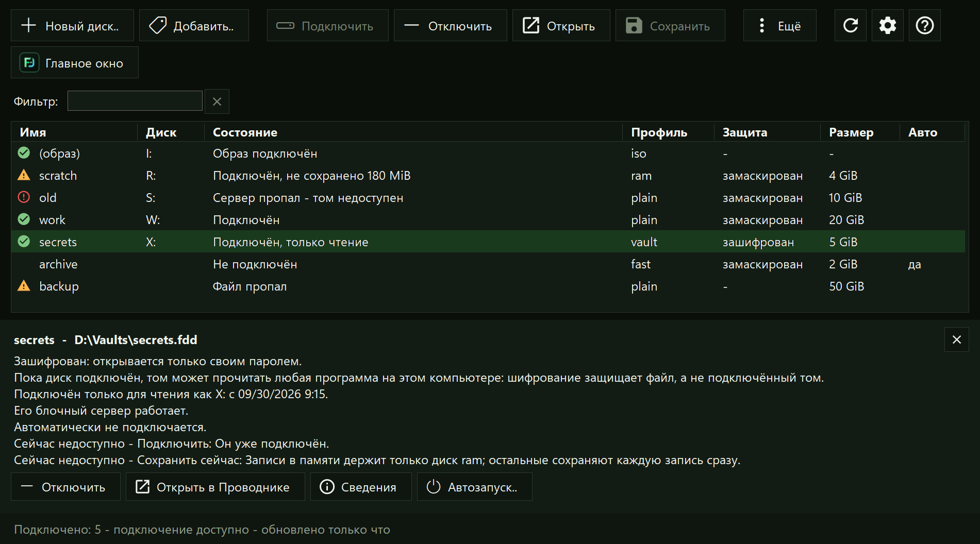The height and width of the screenshot is (544, 980).
Task: Click into the Фильтр text field
Action: point(135,101)
